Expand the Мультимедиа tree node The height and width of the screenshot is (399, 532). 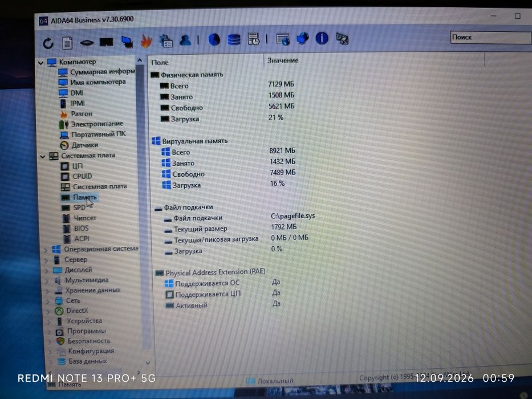click(x=47, y=280)
